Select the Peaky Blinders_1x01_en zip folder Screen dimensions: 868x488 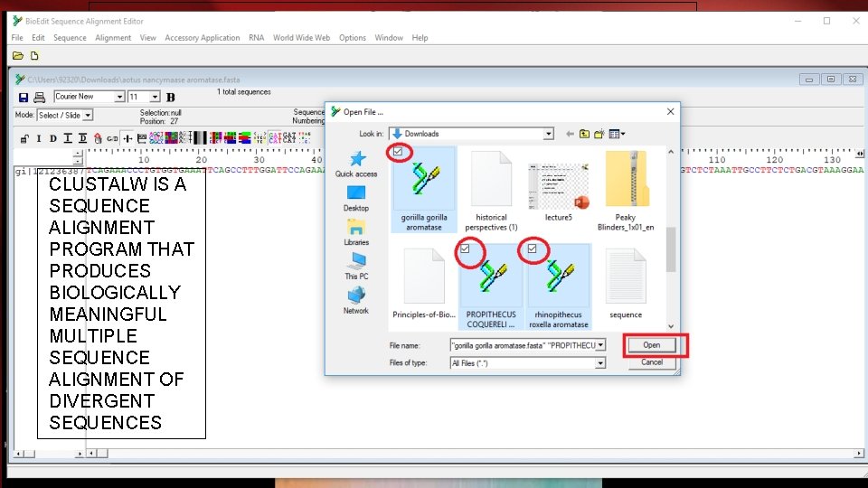(626, 190)
